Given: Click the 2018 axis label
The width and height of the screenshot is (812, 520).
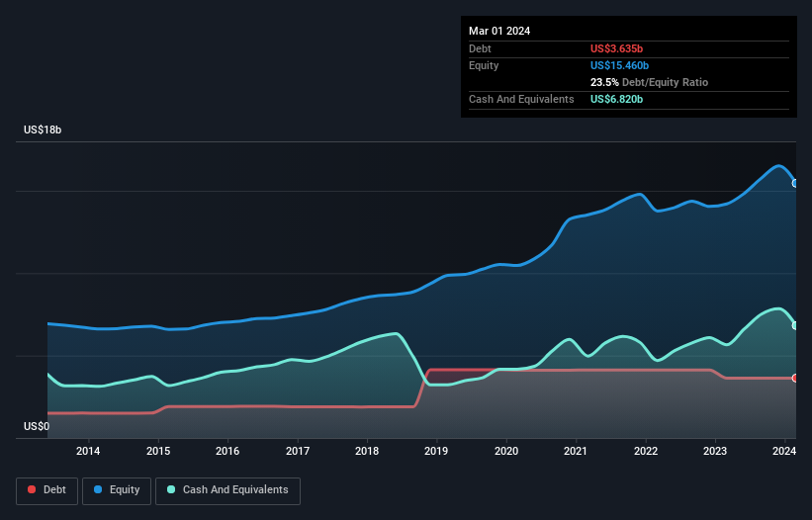Looking at the screenshot, I should 367,451.
